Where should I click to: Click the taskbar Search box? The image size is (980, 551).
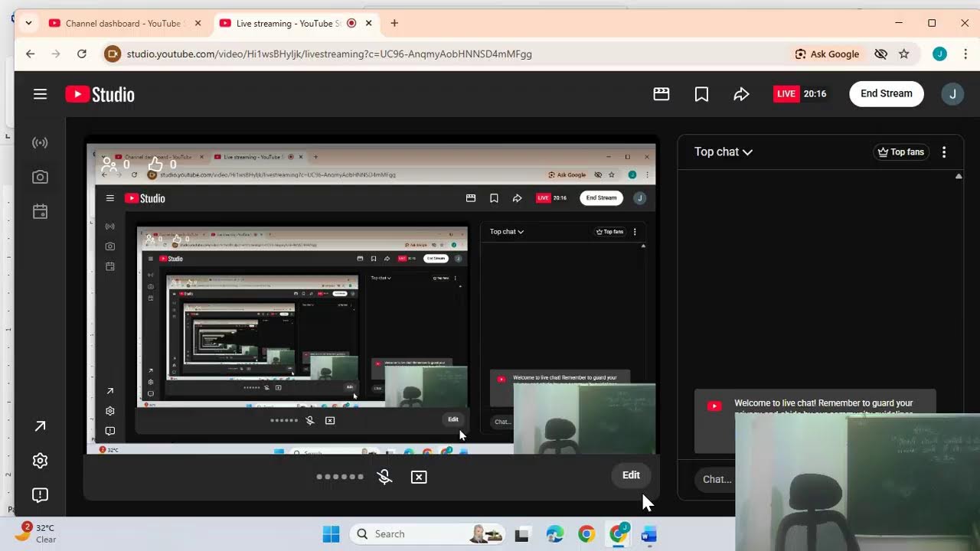coord(427,534)
